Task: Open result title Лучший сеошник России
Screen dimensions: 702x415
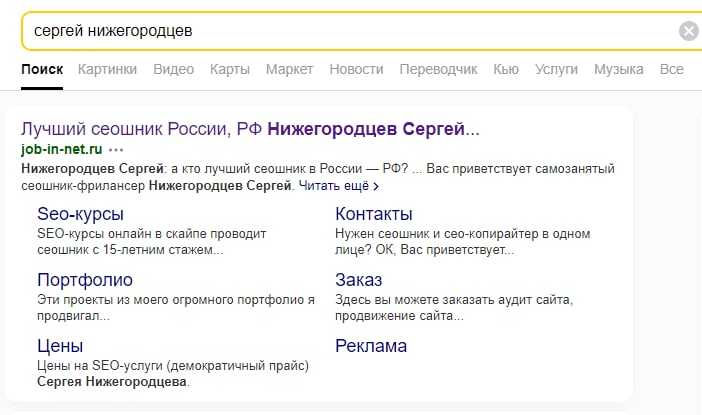Action: tap(250, 129)
